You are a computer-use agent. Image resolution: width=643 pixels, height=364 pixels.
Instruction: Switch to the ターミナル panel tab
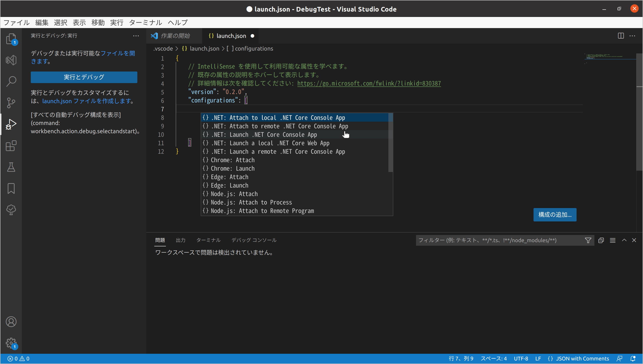208,240
